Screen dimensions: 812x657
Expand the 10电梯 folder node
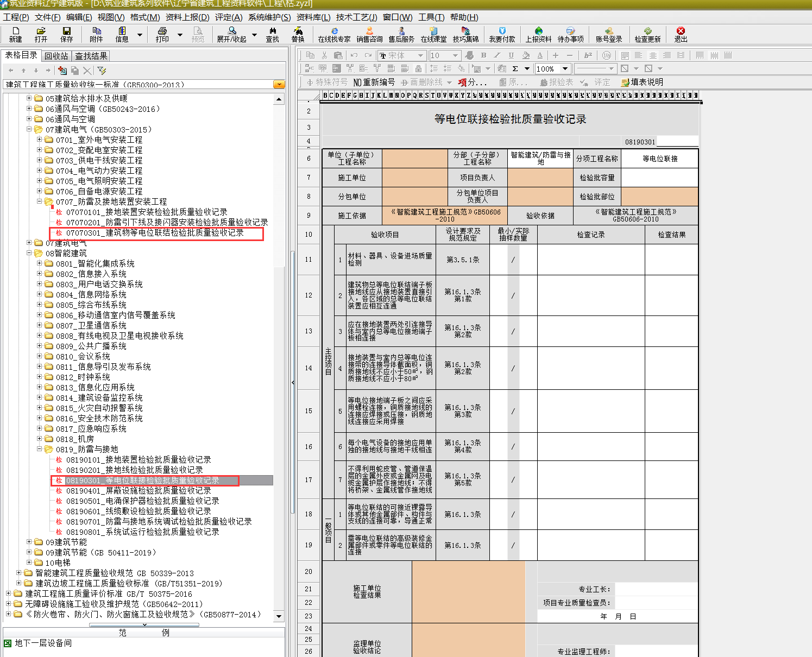click(29, 563)
